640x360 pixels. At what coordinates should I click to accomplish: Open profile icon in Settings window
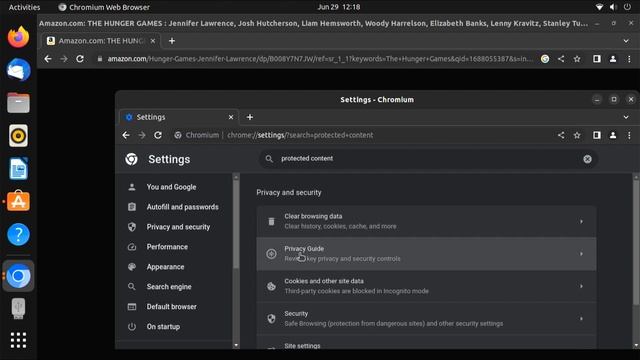coord(613,135)
